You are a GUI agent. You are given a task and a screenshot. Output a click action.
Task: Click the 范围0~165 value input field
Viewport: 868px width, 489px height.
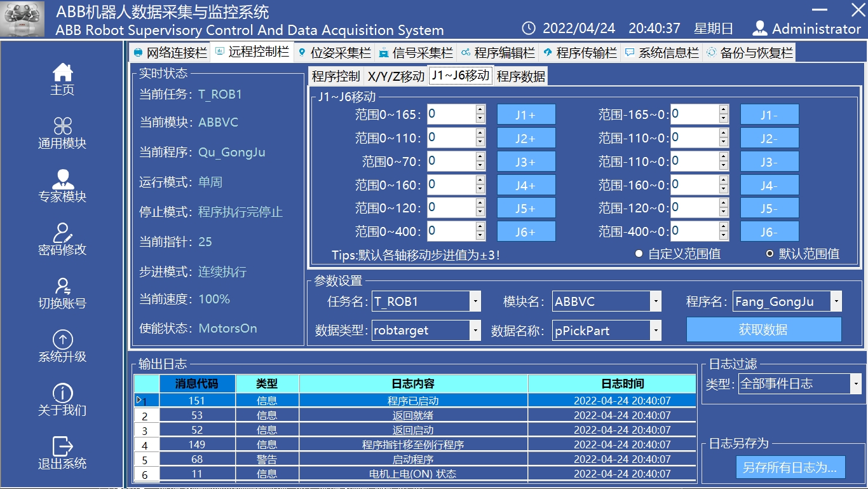pyautogui.click(x=451, y=114)
